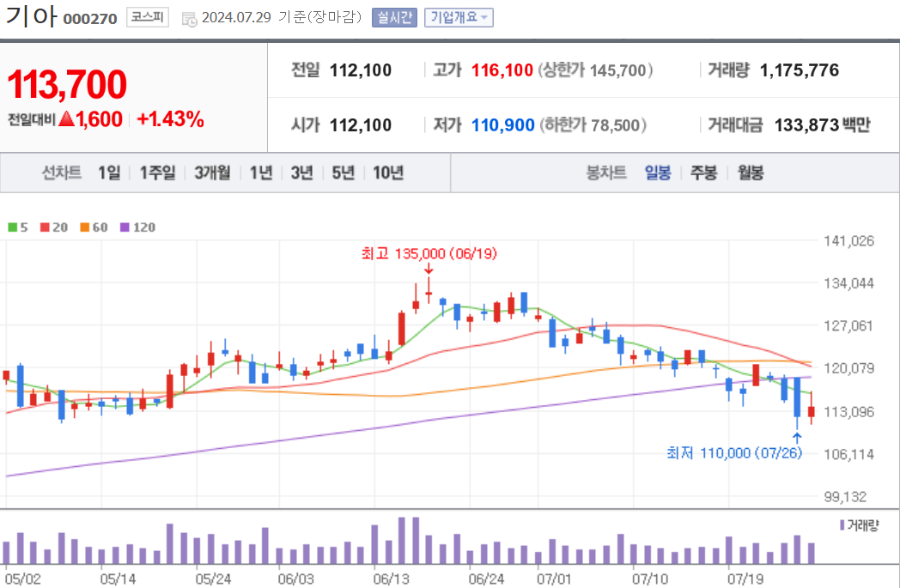
Task: Select the 10년 line chart period
Action: pos(388,172)
